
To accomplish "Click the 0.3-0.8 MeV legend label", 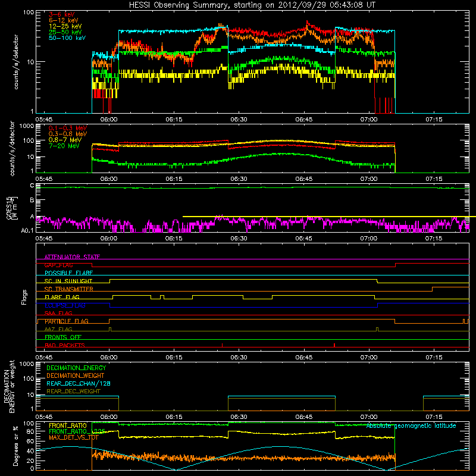I will 68,134.
